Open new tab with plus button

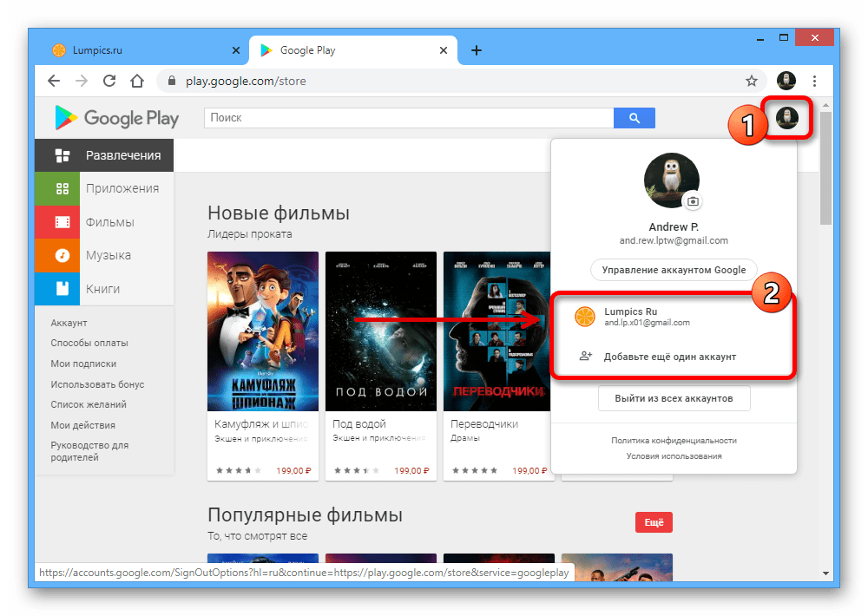coord(476,50)
